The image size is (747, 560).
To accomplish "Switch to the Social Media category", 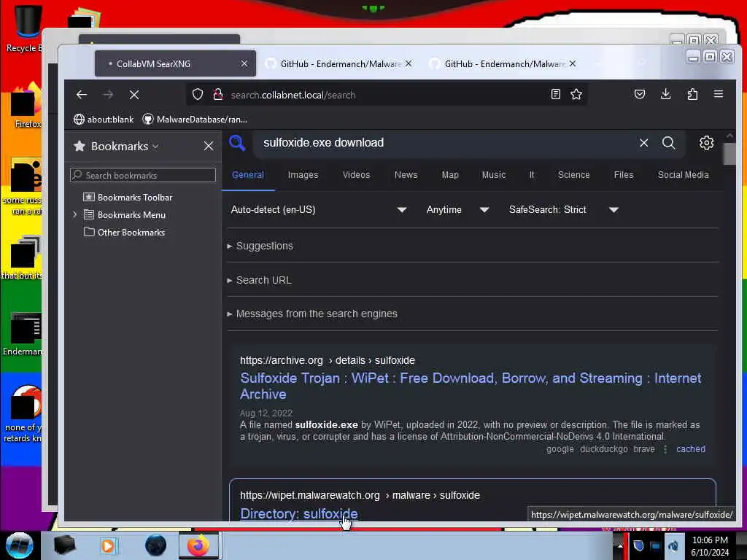I will coord(683,175).
